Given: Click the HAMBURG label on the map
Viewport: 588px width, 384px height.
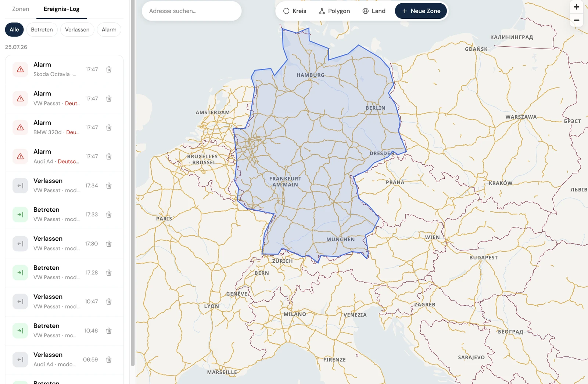Looking at the screenshot, I should pyautogui.click(x=311, y=75).
